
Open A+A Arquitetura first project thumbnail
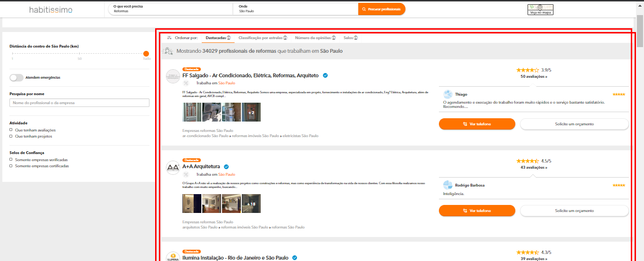coord(192,204)
